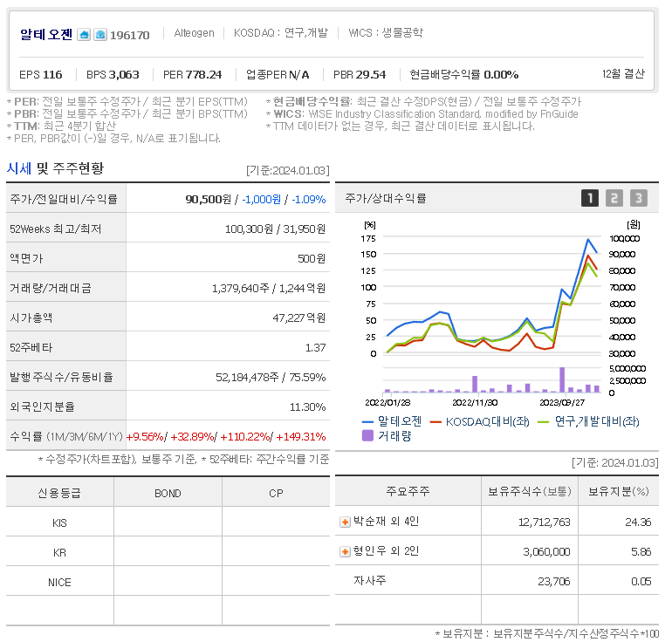The image size is (672, 642).
Task: Select the KIS credit rating row label
Action: (x=59, y=523)
